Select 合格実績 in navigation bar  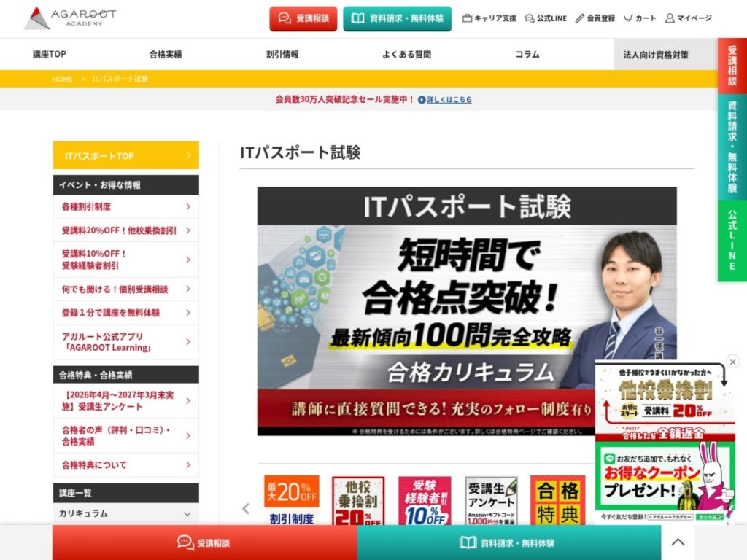pyautogui.click(x=166, y=54)
